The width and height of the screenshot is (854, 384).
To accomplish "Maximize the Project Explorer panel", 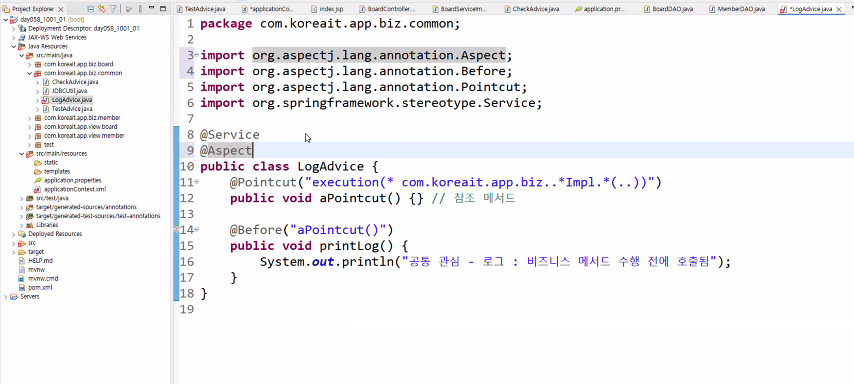I will tap(163, 9).
